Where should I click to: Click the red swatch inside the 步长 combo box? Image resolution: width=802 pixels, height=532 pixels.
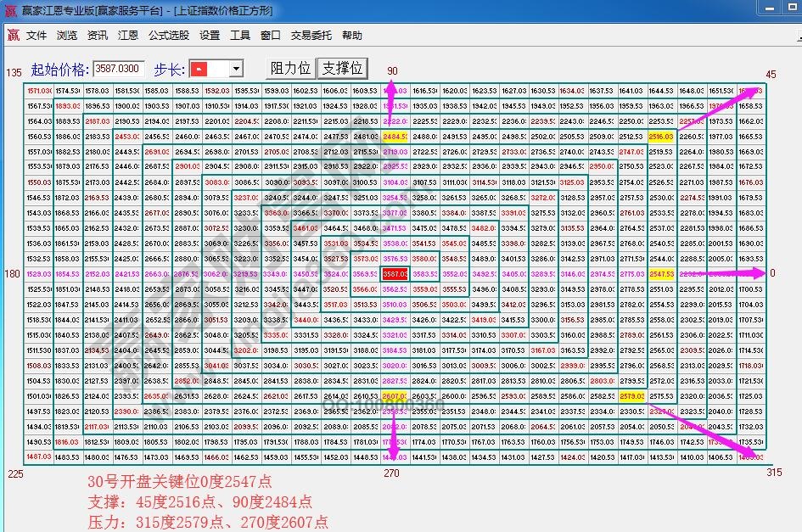198,69
